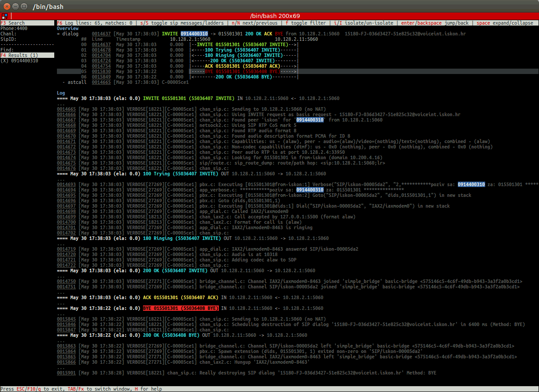Click 'isolate/un-isolate' in the top bar
Screen dimensions: 539x392
(x=369, y=23)
